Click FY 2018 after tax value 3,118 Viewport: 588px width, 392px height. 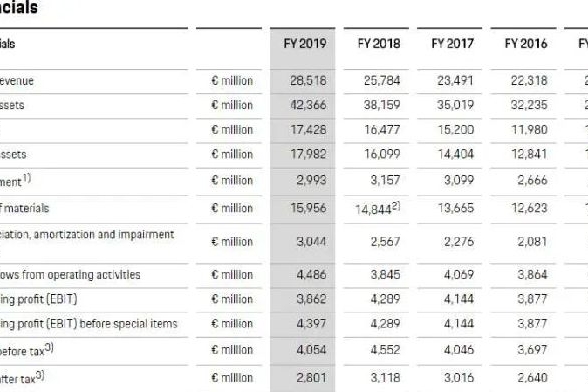coord(385,378)
